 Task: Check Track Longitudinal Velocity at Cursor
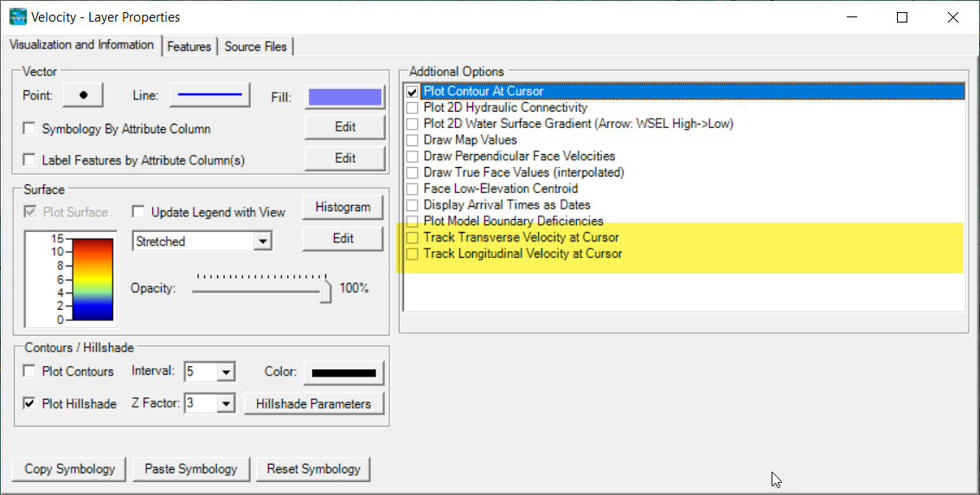tap(413, 254)
